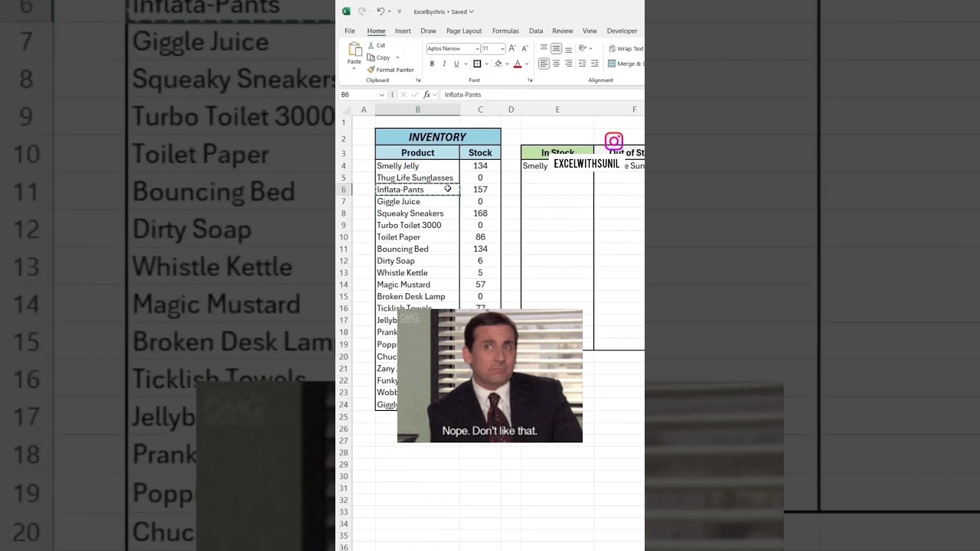Toggle Bottom Align

568,48
